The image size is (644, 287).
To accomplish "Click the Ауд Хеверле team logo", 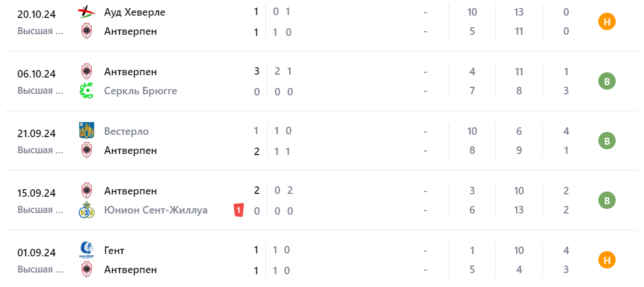I will [x=86, y=12].
